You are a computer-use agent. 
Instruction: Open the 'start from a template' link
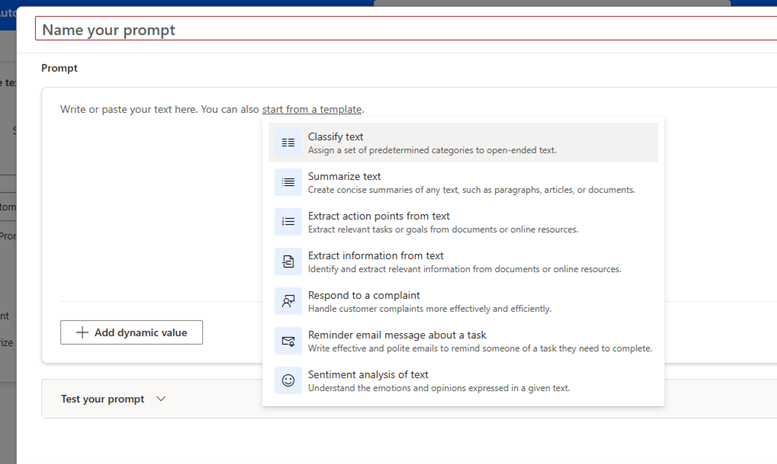[312, 109]
